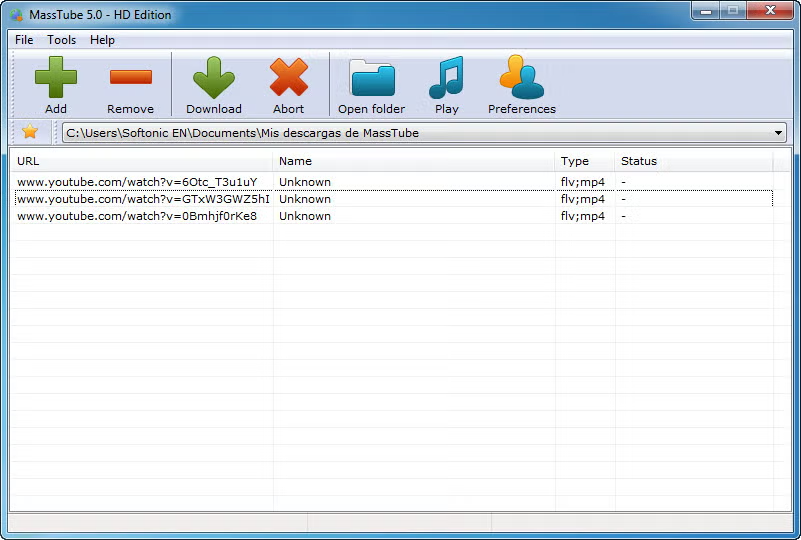The image size is (801, 540).
Task: Start downloads with the green Download arrow
Action: [x=214, y=77]
